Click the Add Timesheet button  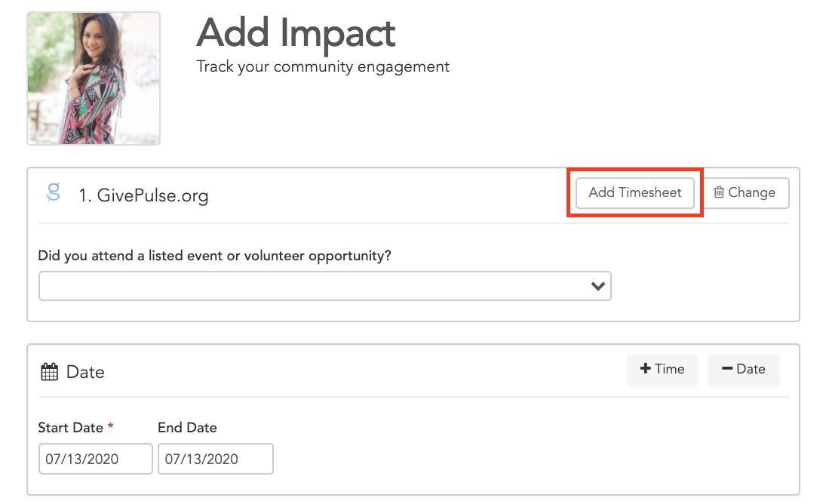(635, 192)
